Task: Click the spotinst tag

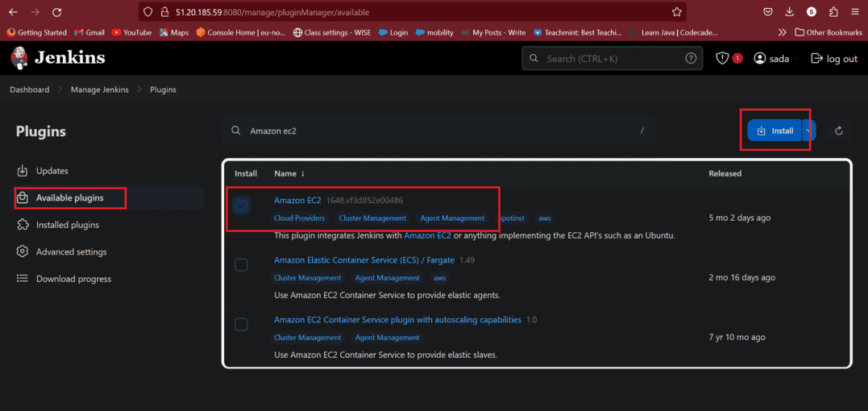Action: pyautogui.click(x=512, y=218)
